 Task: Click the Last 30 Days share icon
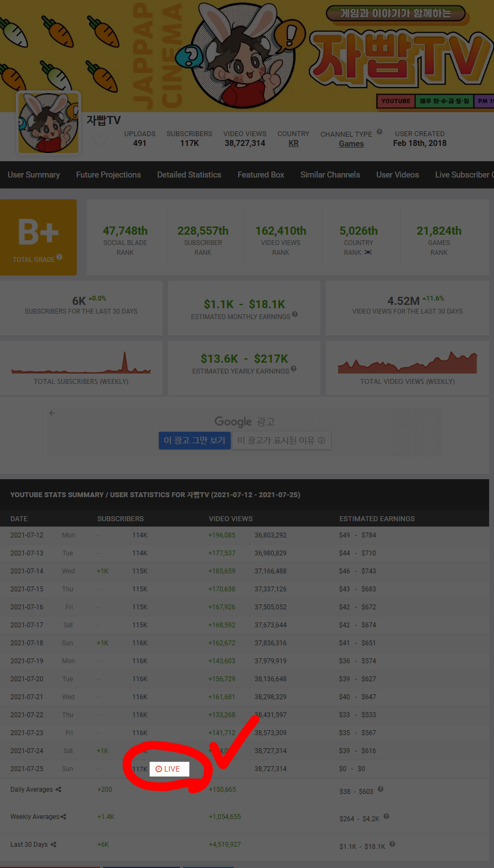point(53,845)
